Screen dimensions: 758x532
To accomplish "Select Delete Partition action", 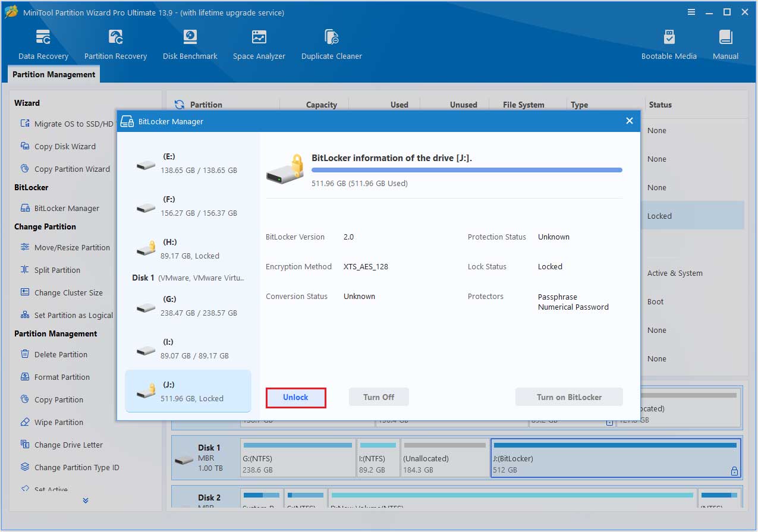I will click(54, 354).
